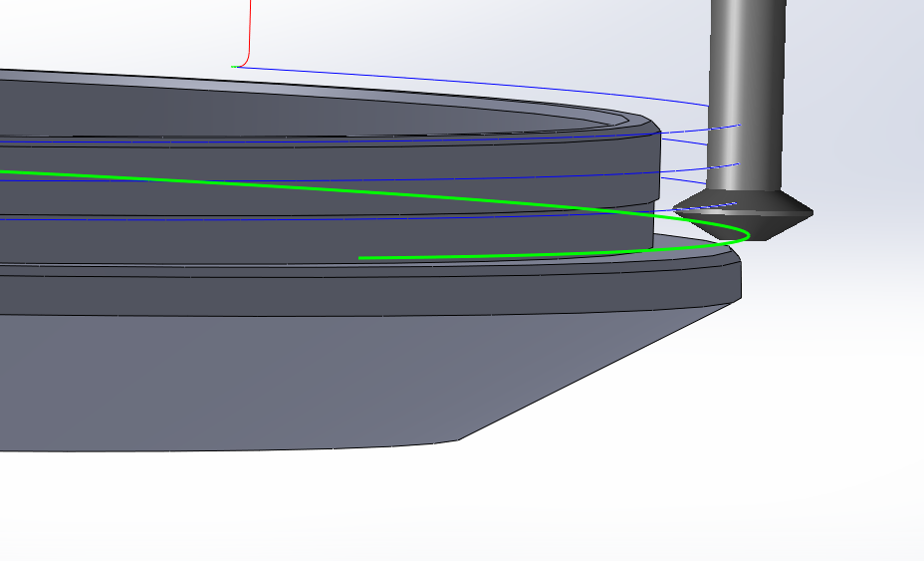
Task: Select the thick green toolpath curve
Action: point(299,186)
